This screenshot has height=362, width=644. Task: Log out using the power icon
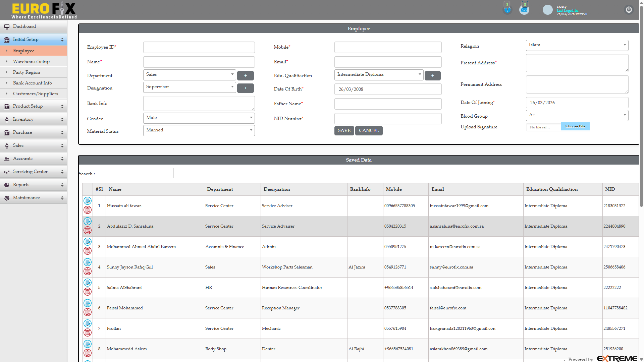pyautogui.click(x=629, y=10)
